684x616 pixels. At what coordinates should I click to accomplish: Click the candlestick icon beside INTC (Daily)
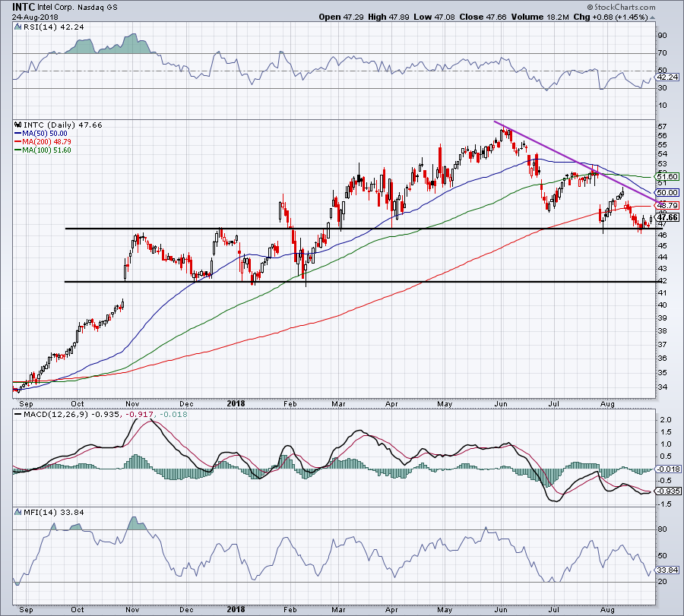coord(18,125)
